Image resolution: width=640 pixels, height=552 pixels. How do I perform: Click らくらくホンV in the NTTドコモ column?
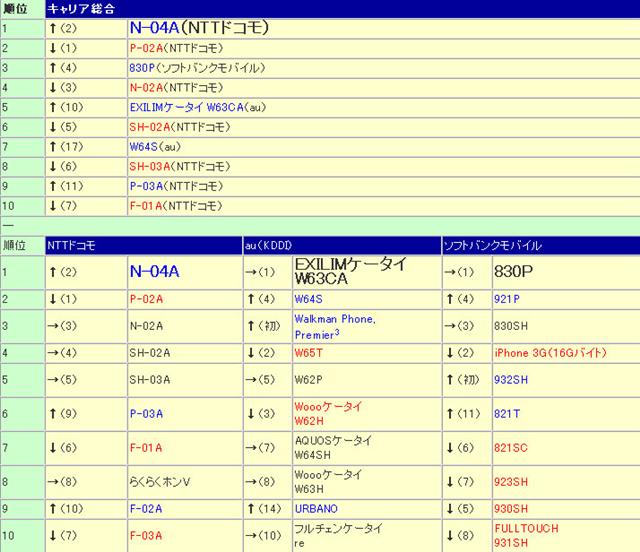(160, 482)
